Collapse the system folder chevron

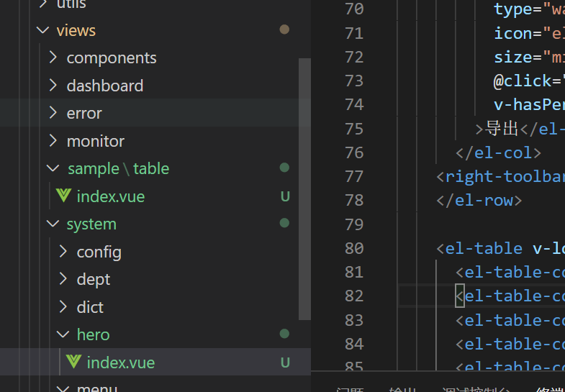pos(53,224)
